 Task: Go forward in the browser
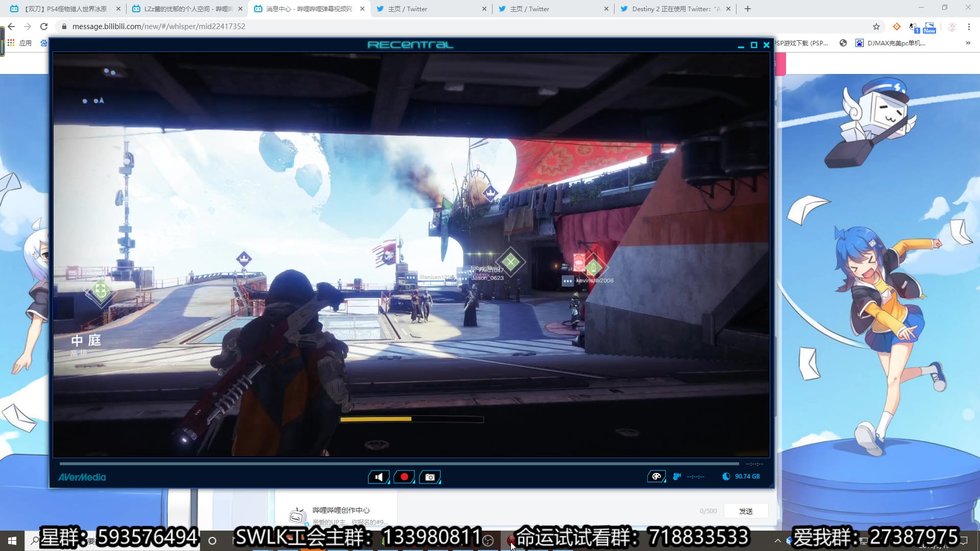click(x=28, y=27)
